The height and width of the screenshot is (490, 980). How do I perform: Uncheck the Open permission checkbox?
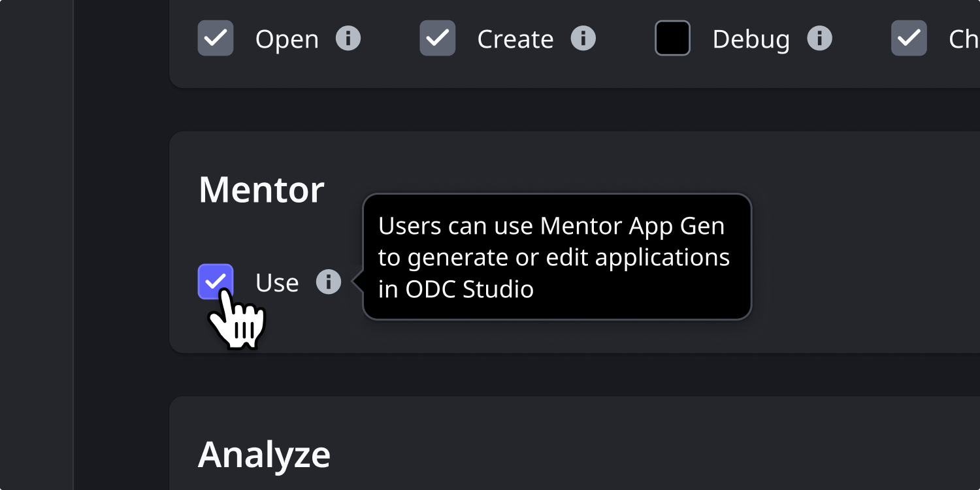pyautogui.click(x=216, y=38)
